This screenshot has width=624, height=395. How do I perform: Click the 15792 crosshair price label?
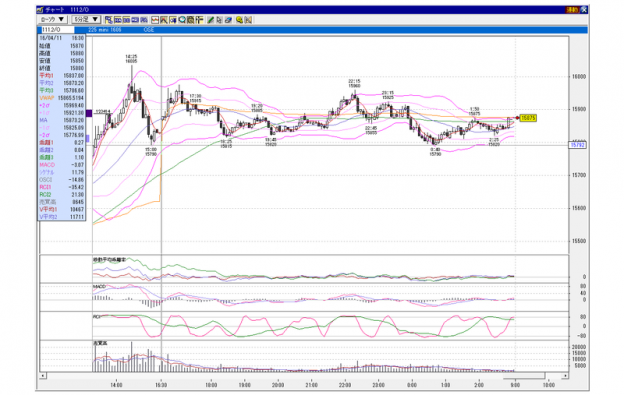(578, 145)
